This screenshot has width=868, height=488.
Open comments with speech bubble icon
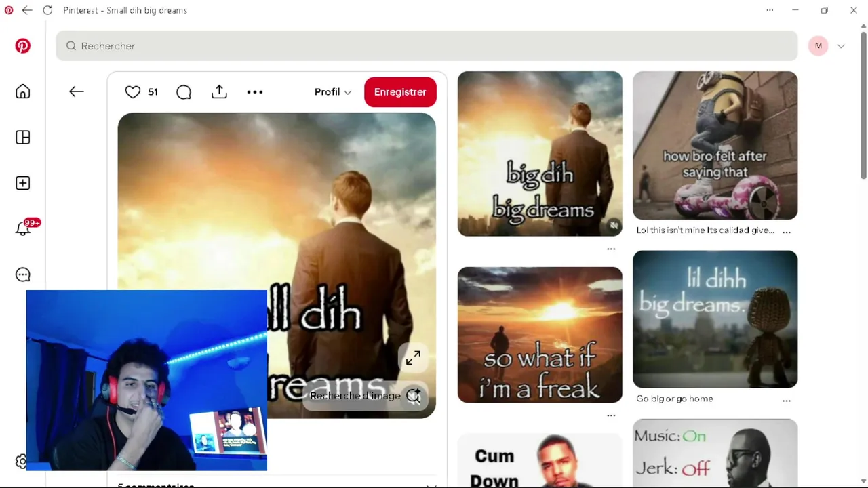pos(184,92)
